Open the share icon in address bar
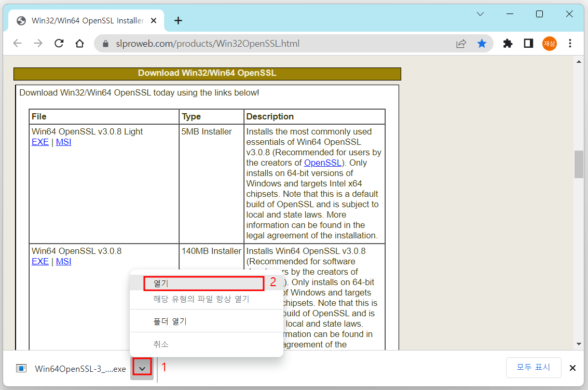This screenshot has height=390, width=588. tap(461, 44)
